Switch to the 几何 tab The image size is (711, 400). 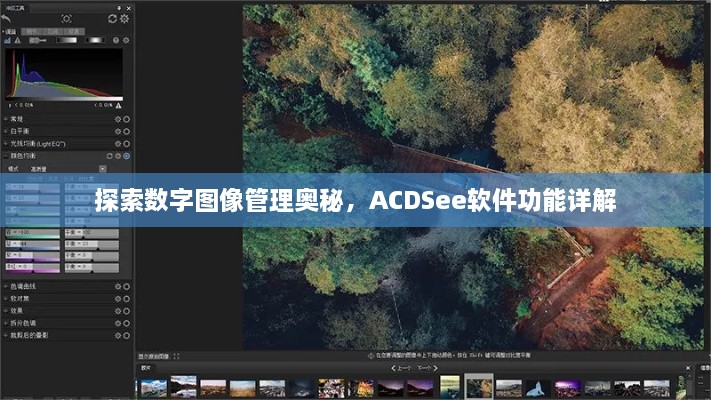53,31
